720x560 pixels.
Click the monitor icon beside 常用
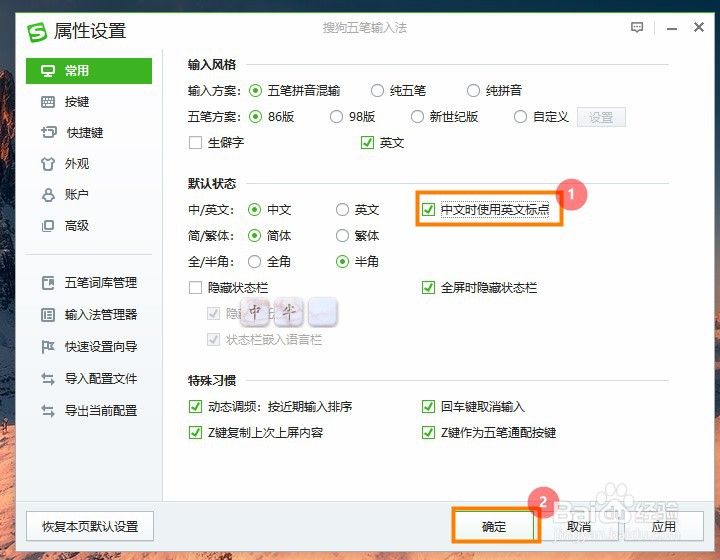click(48, 71)
